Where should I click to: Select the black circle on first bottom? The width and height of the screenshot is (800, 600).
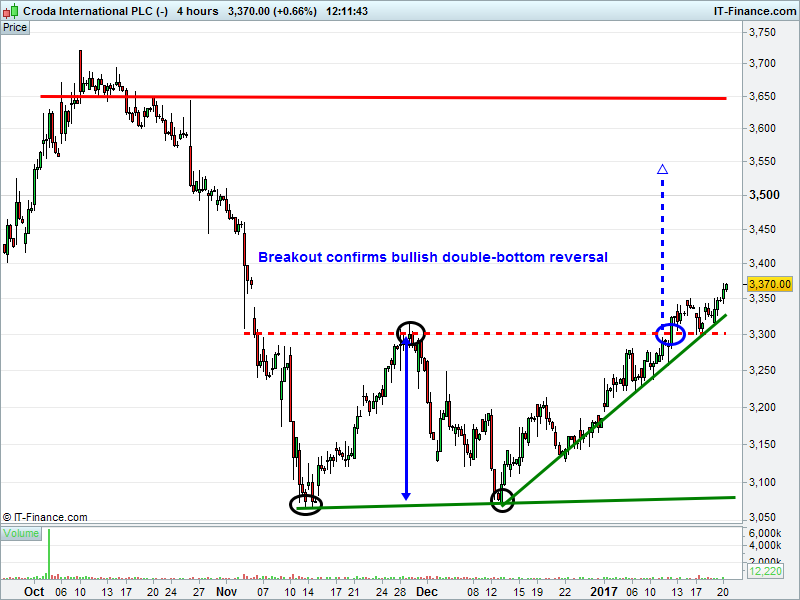[306, 504]
